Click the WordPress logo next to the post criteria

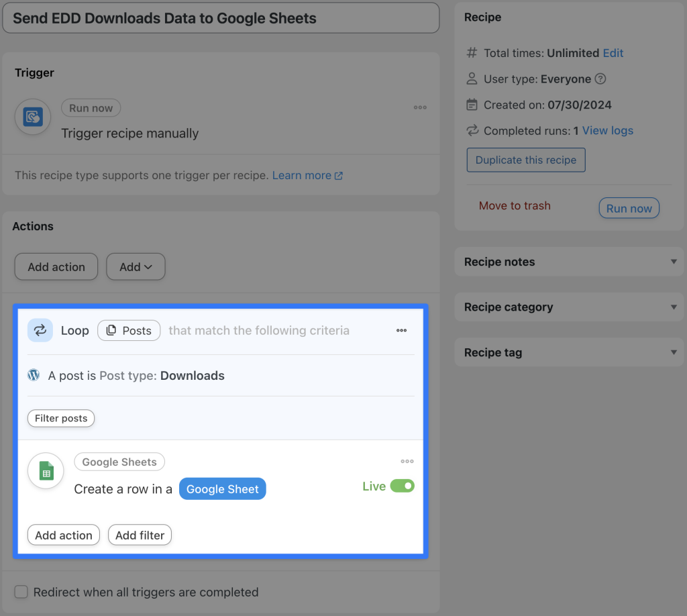coord(34,375)
